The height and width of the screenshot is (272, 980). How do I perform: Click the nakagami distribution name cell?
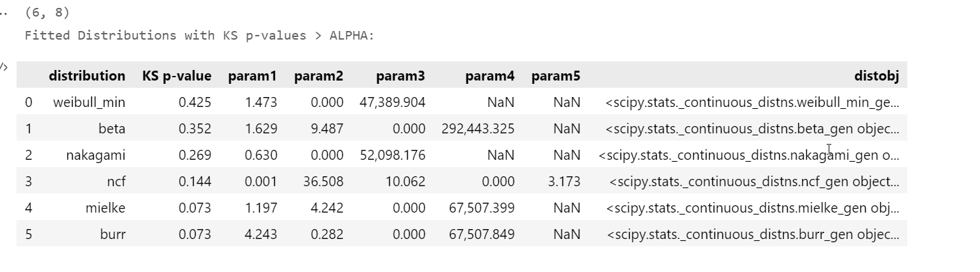tap(95, 155)
